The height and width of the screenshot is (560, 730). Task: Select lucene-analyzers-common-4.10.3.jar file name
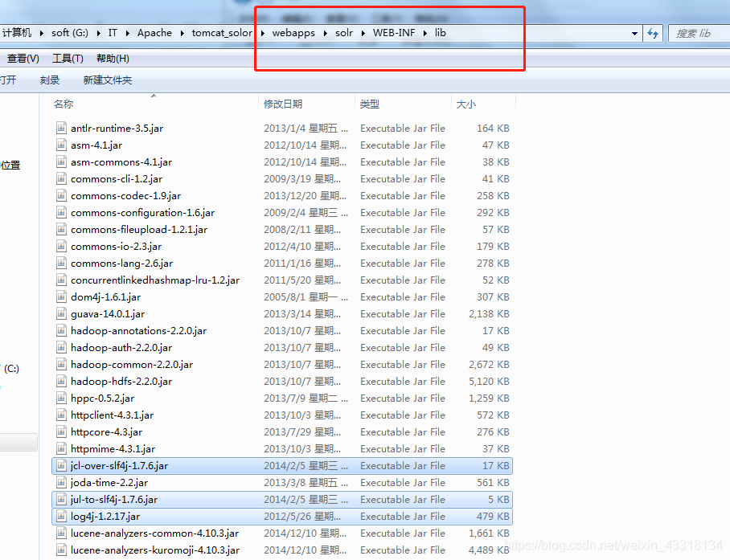point(155,533)
